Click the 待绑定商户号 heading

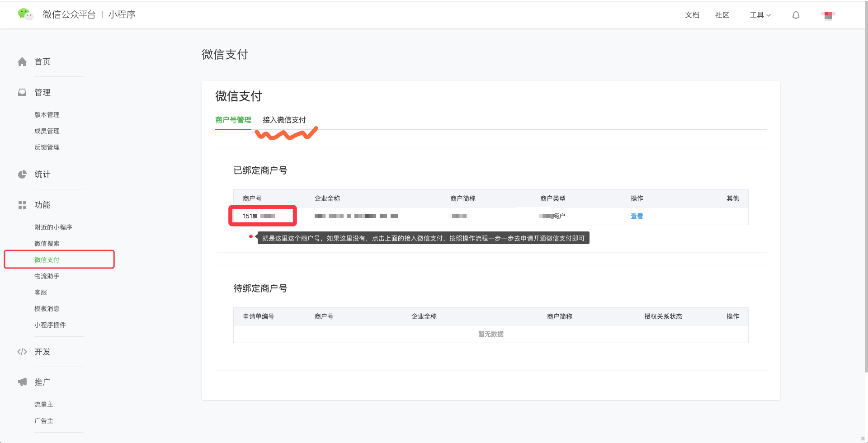tap(260, 288)
